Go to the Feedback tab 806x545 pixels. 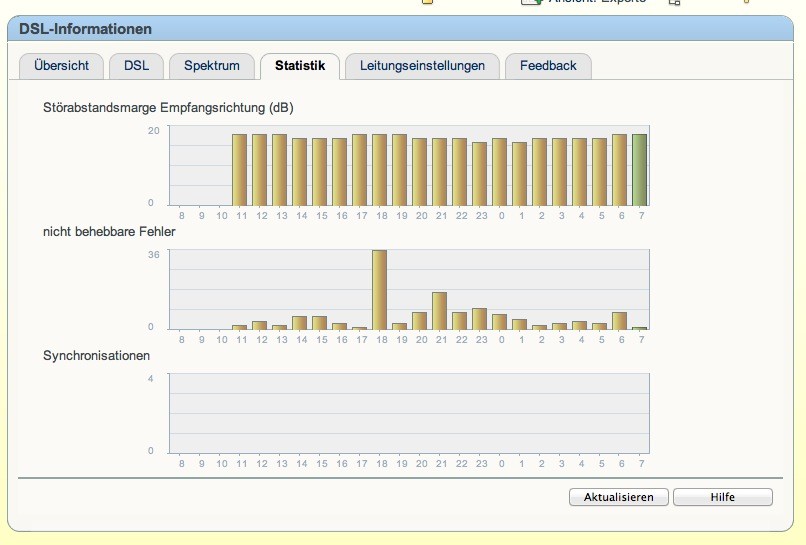click(x=548, y=66)
